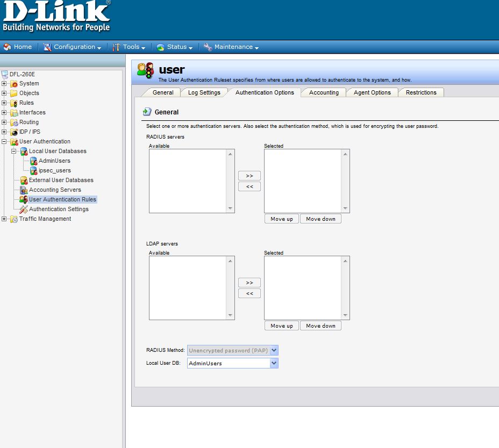This screenshot has width=499, height=448.
Task: Collapse the Local User Databases node
Action: pos(13,151)
